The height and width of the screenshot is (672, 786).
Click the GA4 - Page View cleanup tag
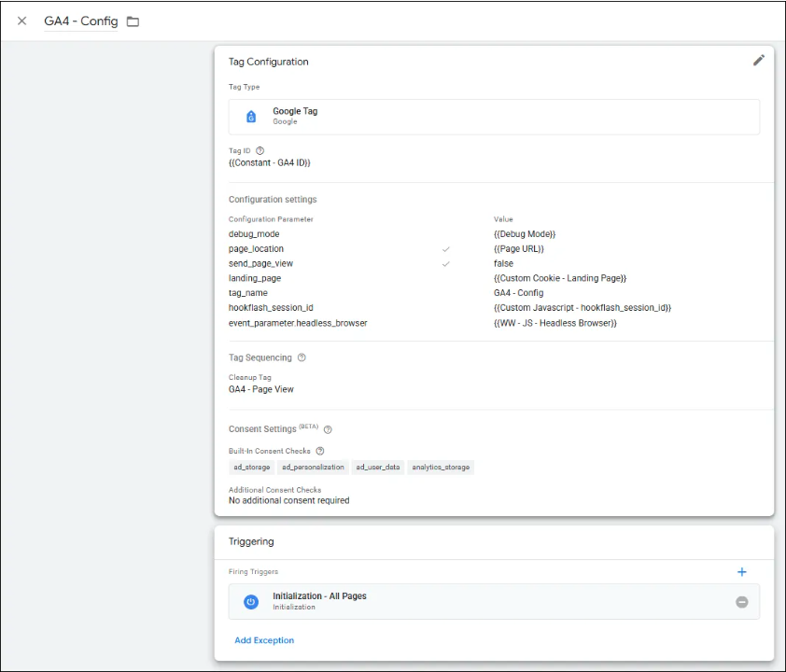261,389
